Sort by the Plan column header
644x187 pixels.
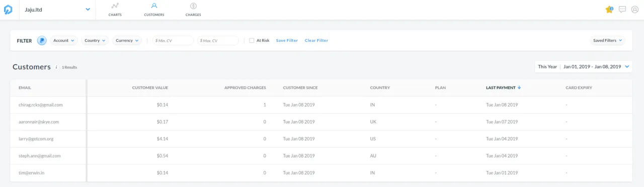click(x=440, y=88)
